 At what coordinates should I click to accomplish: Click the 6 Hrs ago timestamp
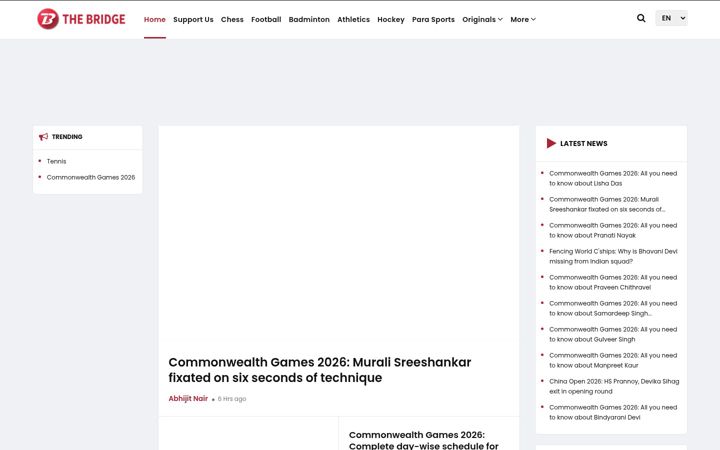232,399
